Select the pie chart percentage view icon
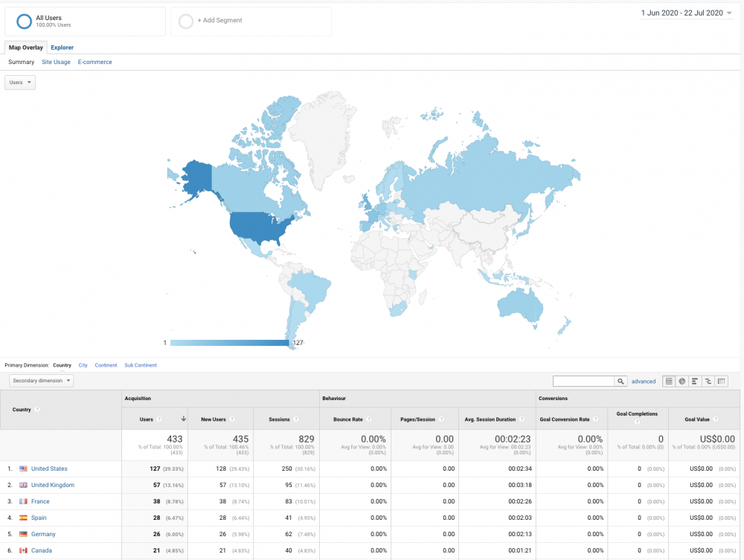This screenshot has width=744, height=560. coord(682,381)
